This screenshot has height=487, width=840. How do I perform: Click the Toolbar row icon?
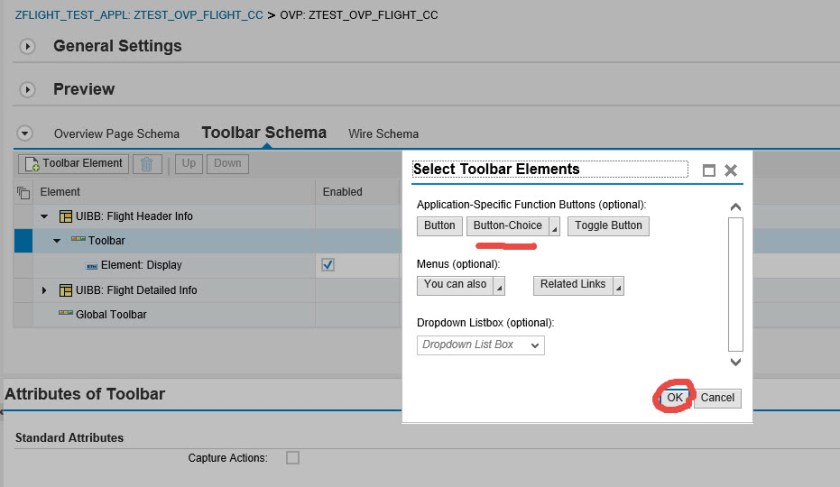coord(78,239)
